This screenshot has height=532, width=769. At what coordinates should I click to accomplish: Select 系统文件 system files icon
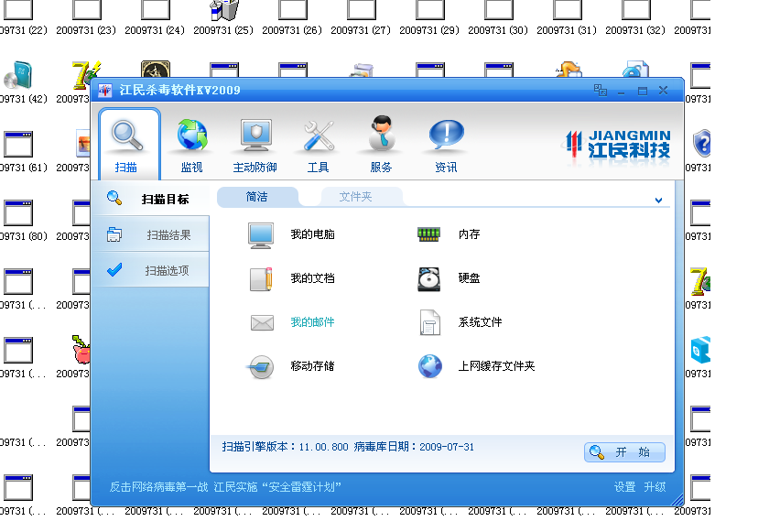(429, 322)
